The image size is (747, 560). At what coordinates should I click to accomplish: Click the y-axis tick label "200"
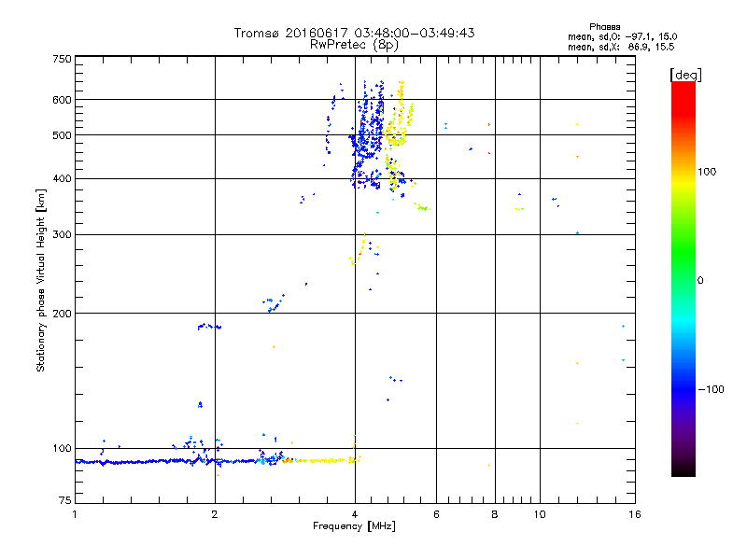62,314
